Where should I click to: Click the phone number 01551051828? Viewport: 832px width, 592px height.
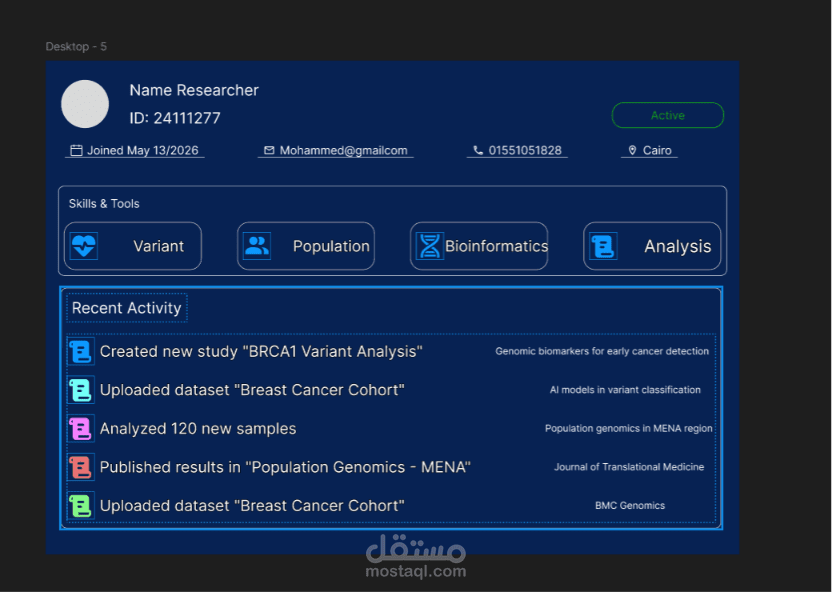525,151
